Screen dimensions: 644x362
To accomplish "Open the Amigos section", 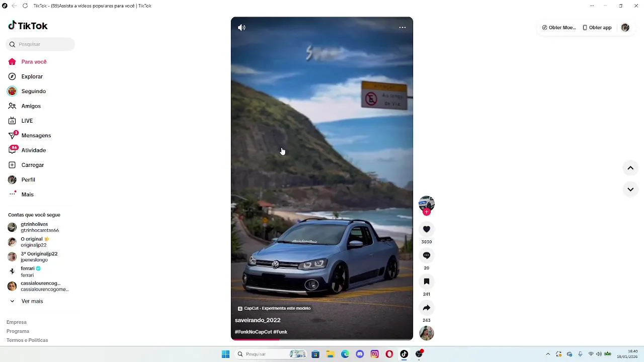I will pos(25,106).
